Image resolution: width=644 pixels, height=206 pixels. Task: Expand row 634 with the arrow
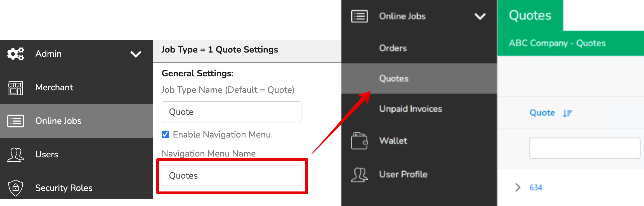click(518, 187)
